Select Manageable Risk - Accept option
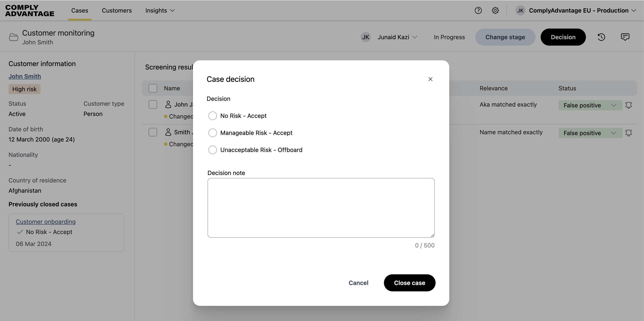Image resolution: width=644 pixels, height=321 pixels. 212,133
